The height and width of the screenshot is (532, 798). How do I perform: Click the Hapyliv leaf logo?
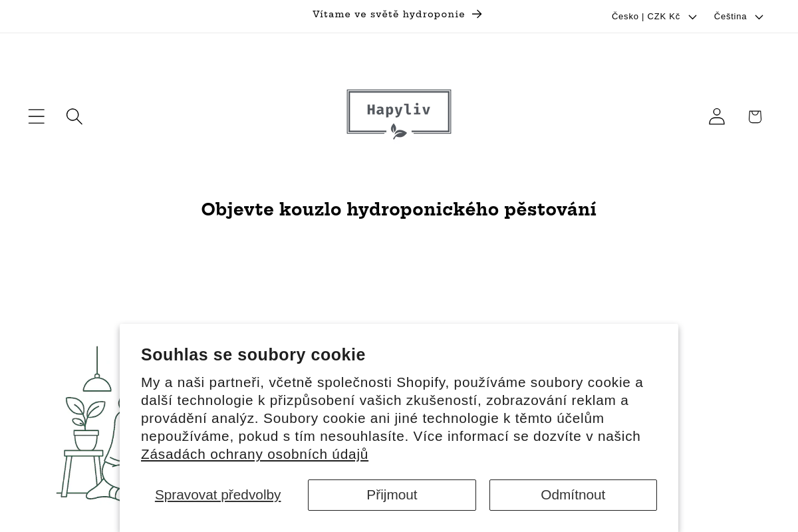tap(398, 113)
